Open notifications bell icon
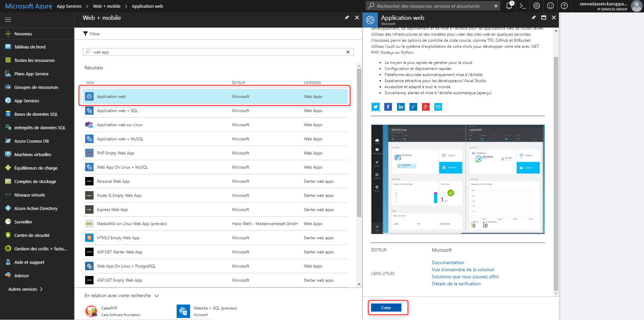Screen dimensions: 644x320 pyautogui.click(x=509, y=6)
